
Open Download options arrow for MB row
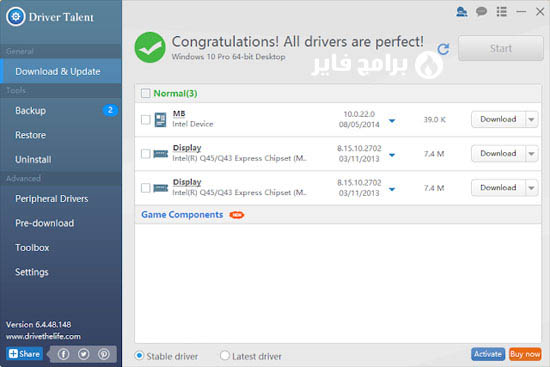pyautogui.click(x=531, y=120)
